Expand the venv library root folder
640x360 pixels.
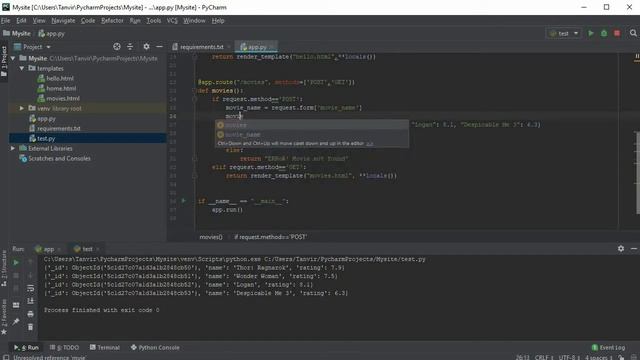tap(22, 108)
